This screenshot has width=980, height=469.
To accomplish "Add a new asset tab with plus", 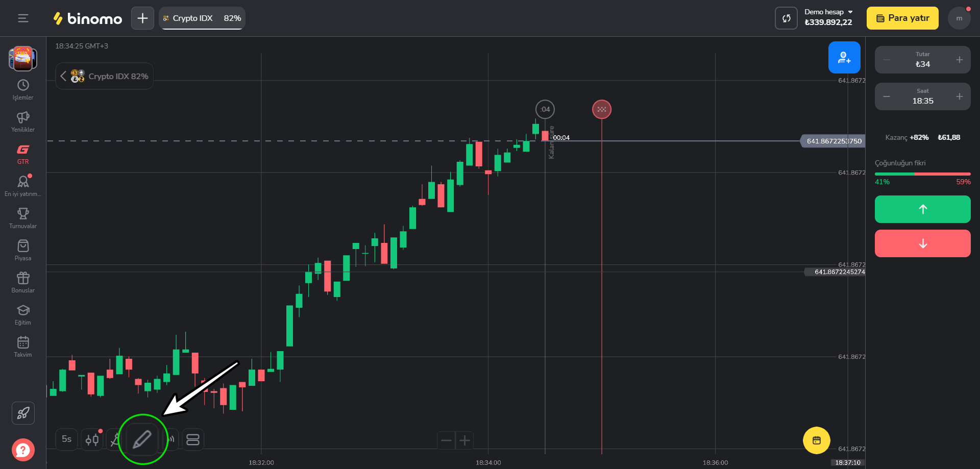I will coord(142,18).
